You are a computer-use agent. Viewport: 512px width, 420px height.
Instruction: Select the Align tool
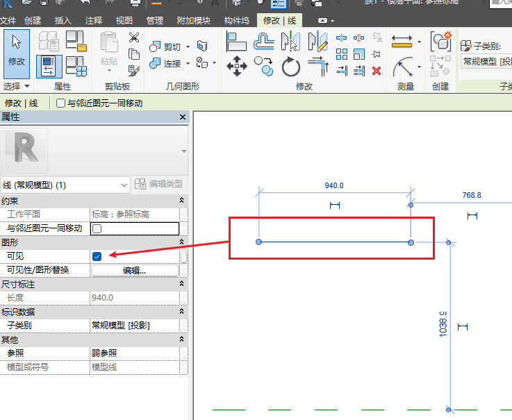point(236,41)
